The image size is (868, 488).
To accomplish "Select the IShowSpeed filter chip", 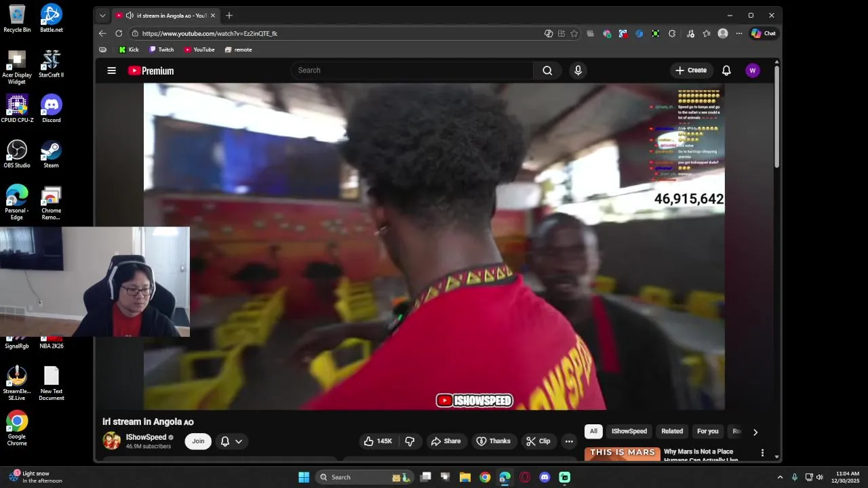I will [629, 431].
